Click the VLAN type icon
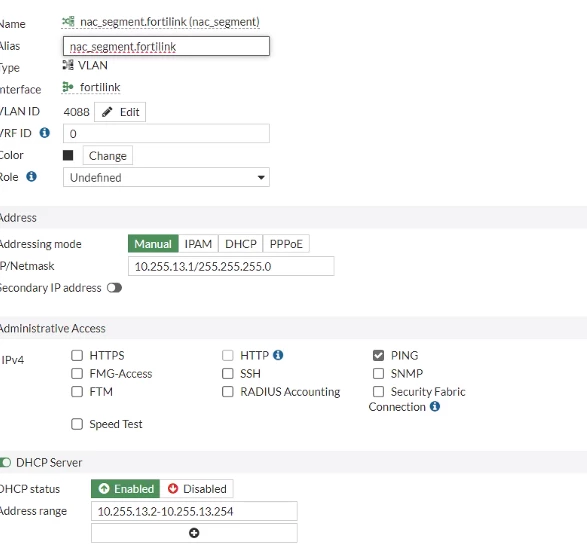 point(68,65)
